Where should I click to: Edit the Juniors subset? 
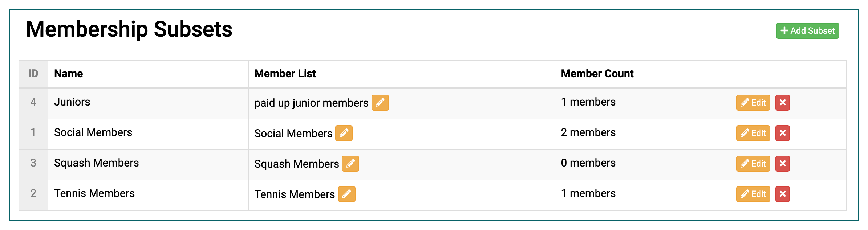753,103
